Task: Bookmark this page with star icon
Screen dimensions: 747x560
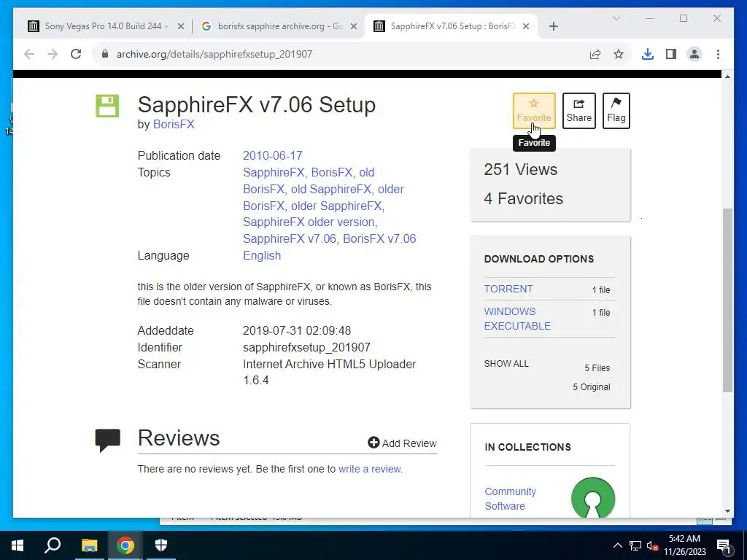Action: click(x=619, y=54)
